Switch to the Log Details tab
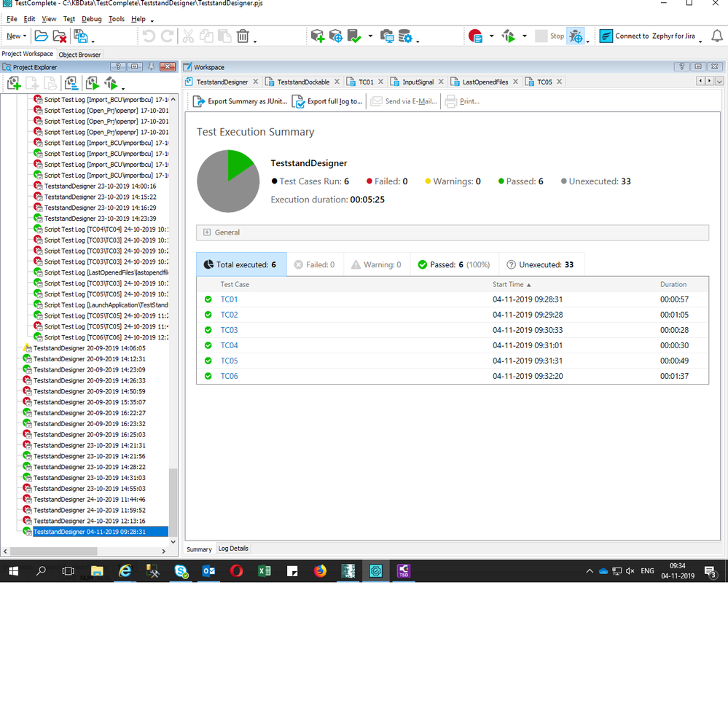The width and height of the screenshot is (728, 719). (233, 549)
